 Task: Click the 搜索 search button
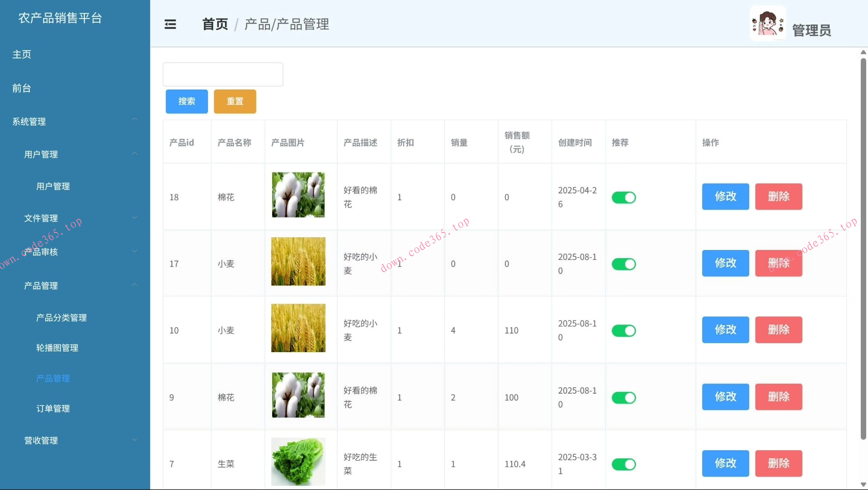click(x=186, y=101)
